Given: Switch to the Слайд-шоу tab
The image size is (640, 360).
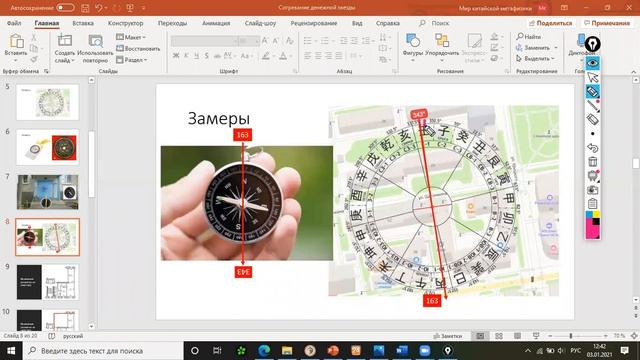Looking at the screenshot, I should 260,23.
